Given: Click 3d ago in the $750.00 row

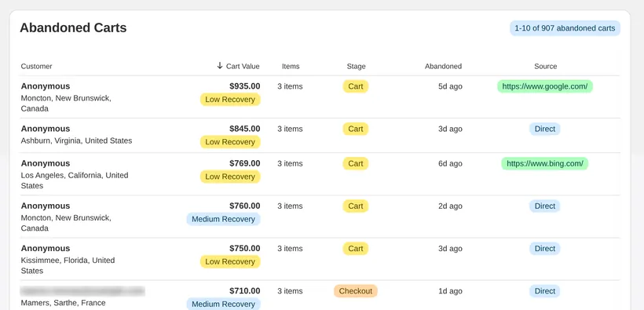Looking at the screenshot, I should coord(450,249).
